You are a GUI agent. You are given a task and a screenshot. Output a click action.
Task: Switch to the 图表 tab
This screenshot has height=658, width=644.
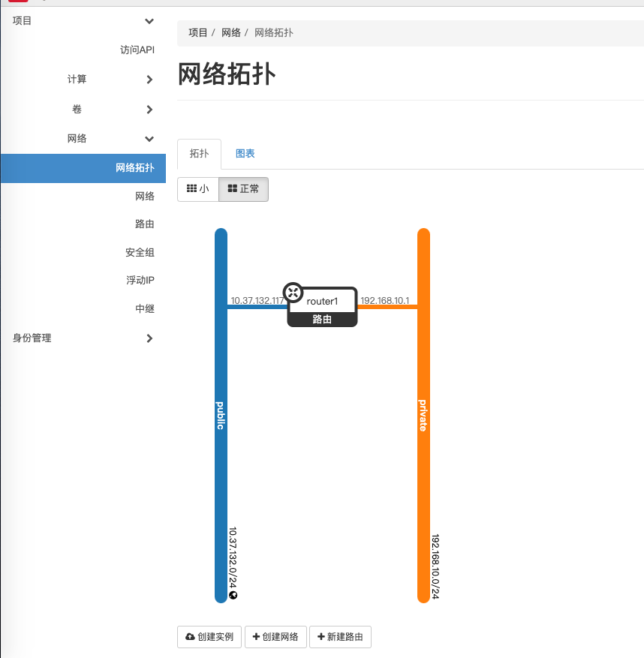(245, 153)
